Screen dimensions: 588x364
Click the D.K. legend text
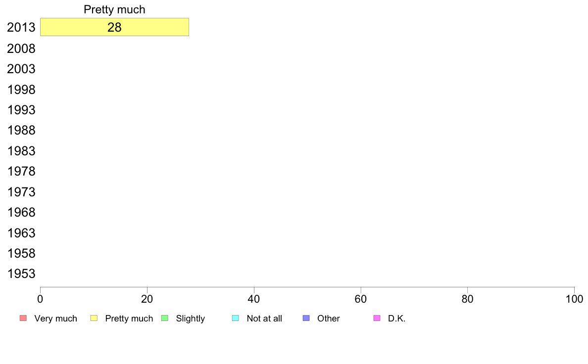(397, 318)
